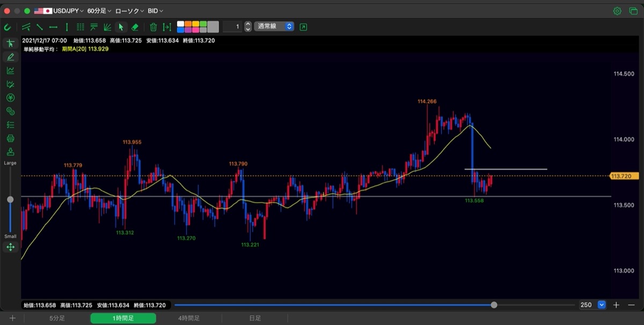644x325 pixels.
Task: Activate the arrow pointer selection tool
Action: (x=121, y=27)
